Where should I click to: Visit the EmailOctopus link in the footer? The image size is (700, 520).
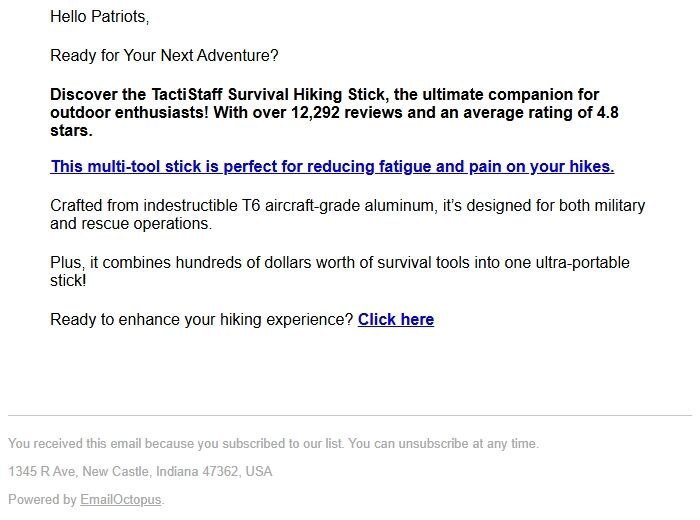click(x=121, y=500)
